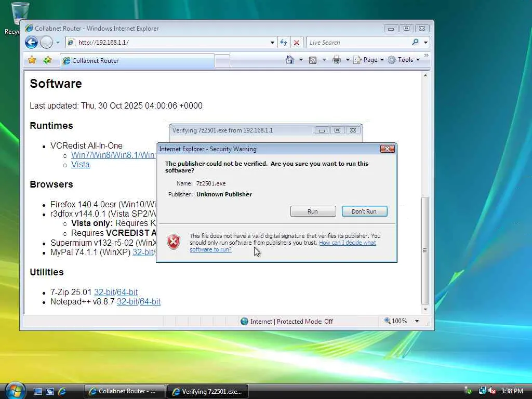The height and width of the screenshot is (399, 532).
Task: Click the muted volume tray icon
Action: (x=491, y=391)
